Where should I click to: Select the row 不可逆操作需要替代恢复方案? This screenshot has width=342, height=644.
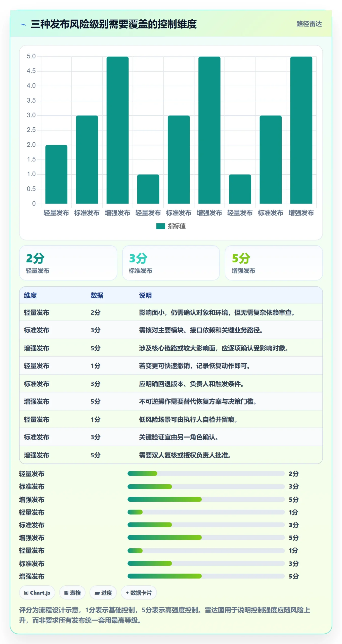point(171,401)
